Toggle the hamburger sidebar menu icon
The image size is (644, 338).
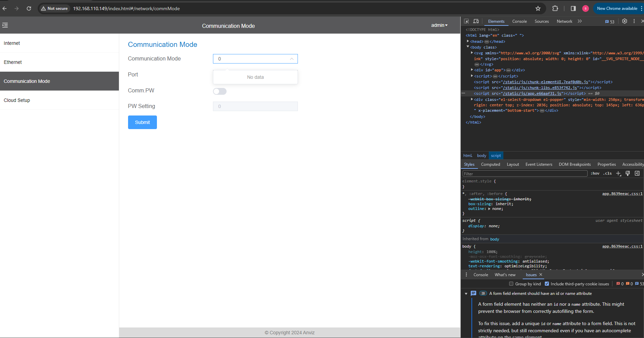[5, 25]
